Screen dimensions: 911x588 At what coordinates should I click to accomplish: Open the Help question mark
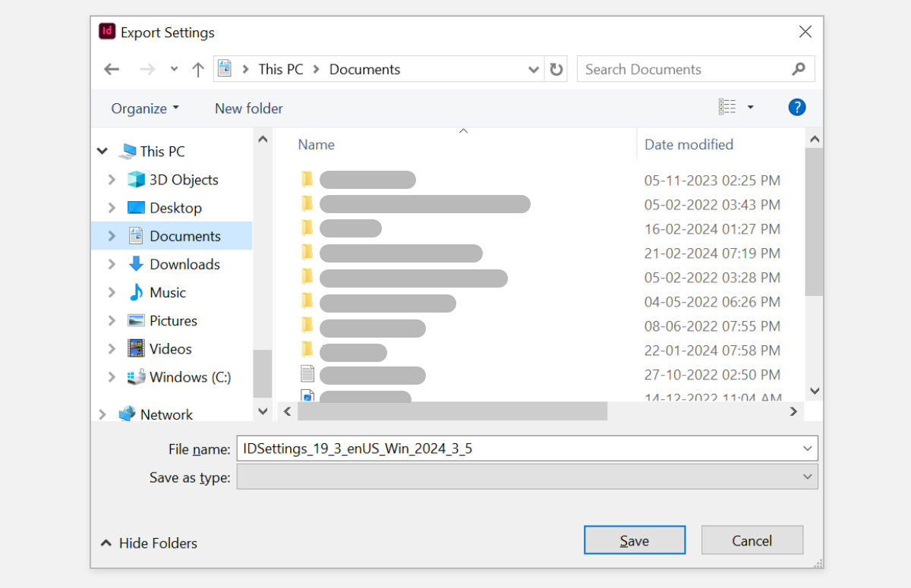pyautogui.click(x=797, y=107)
